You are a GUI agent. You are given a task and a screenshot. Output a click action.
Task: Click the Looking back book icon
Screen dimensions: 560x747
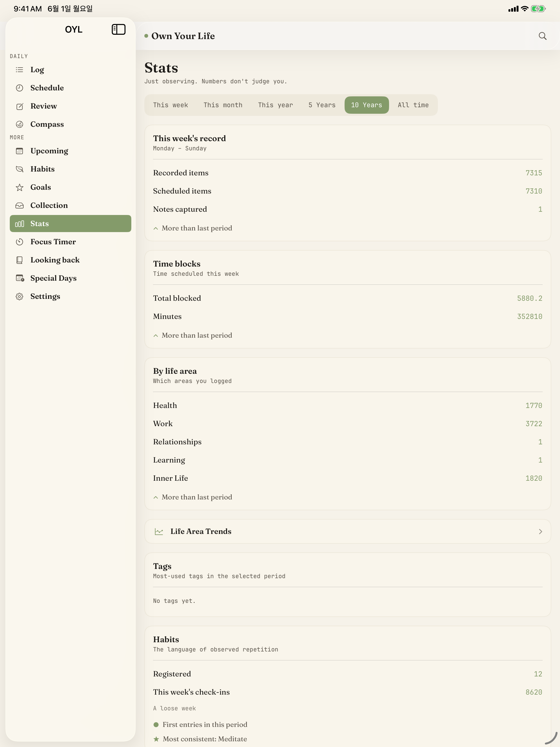pos(20,260)
